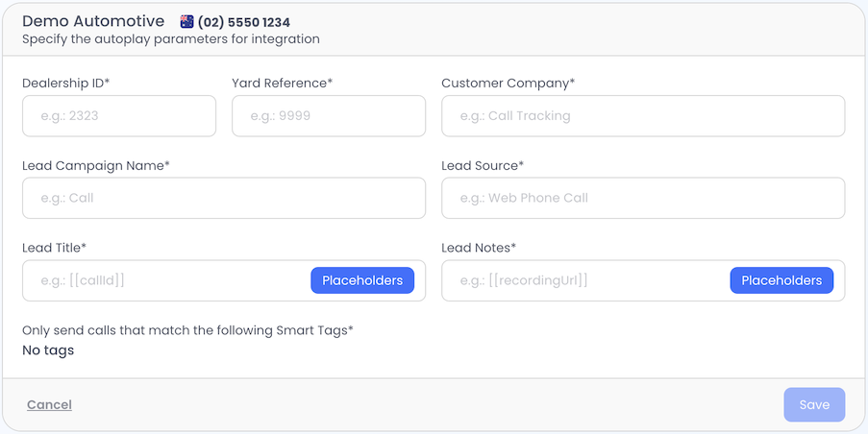This screenshot has height=434, width=868.
Task: Focus the Dealership ID input field
Action: coord(119,116)
